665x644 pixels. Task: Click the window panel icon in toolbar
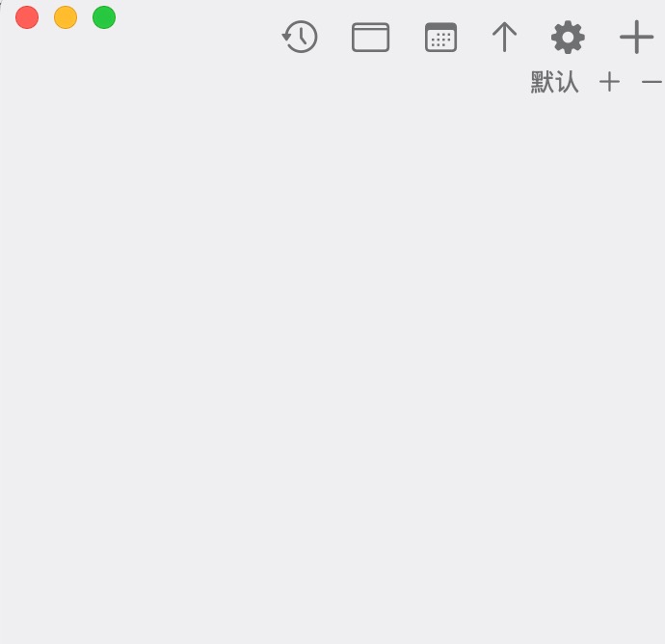pyautogui.click(x=370, y=38)
